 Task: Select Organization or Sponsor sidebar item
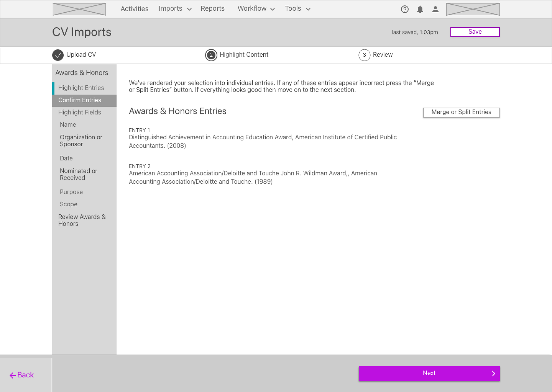click(x=81, y=140)
